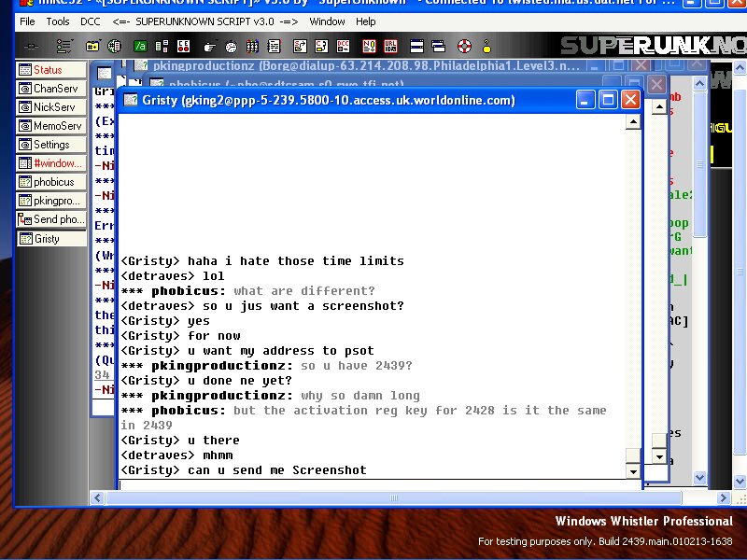The width and height of the screenshot is (747, 560).
Task: Click the pointing hand Finger icon
Action: point(209,46)
